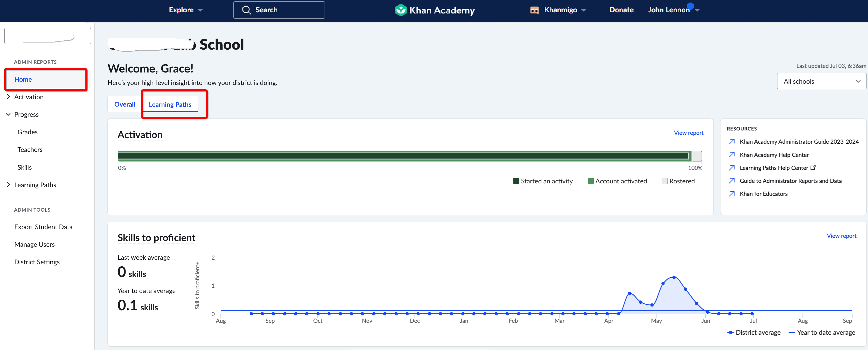Click the Activation progress bar

coord(410,156)
